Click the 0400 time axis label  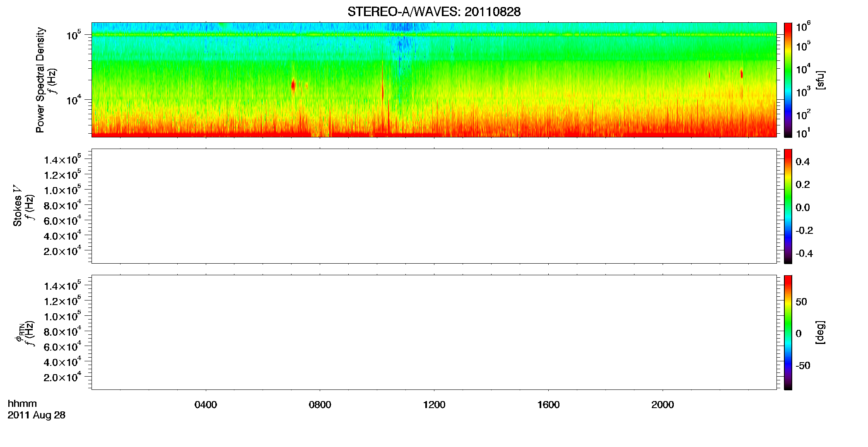coord(206,405)
